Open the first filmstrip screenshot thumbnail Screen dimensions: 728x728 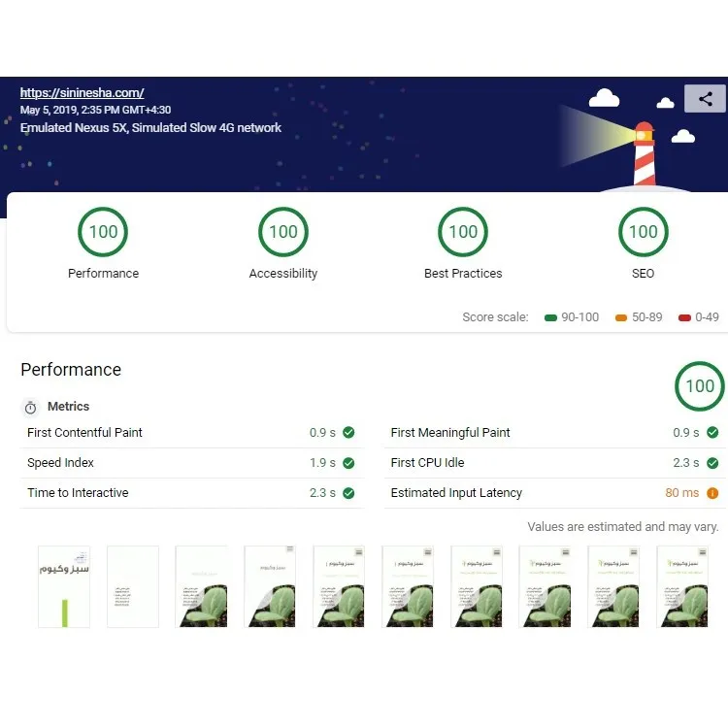coord(64,586)
